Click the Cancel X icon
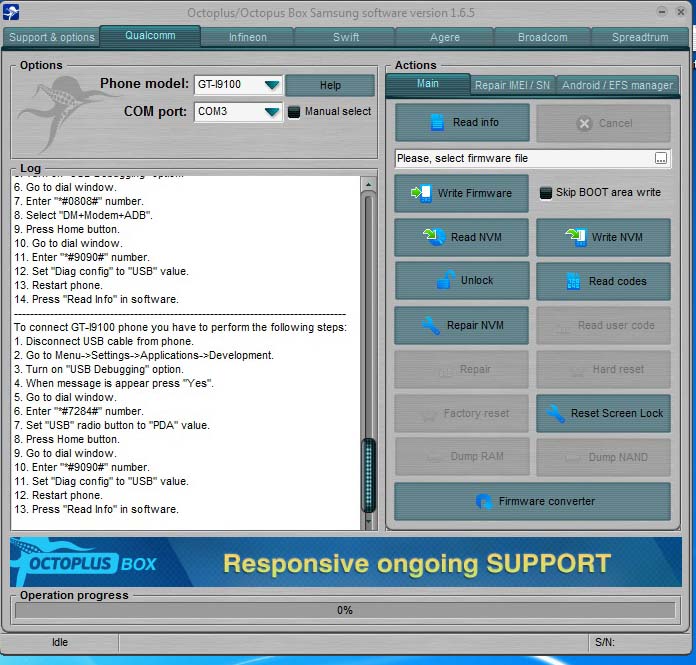This screenshot has width=696, height=665. coord(584,123)
